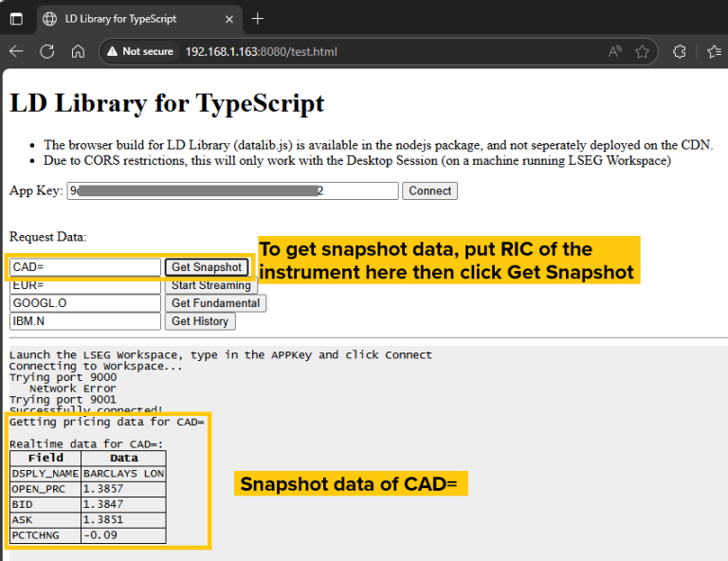Go to the browser home page
The height and width of the screenshot is (561, 728).
[x=78, y=51]
